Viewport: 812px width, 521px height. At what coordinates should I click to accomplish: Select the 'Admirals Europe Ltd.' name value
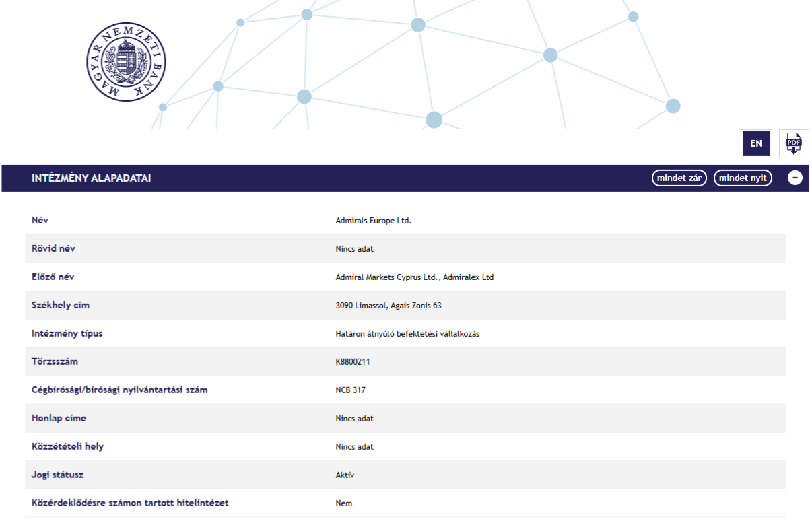tap(373, 221)
